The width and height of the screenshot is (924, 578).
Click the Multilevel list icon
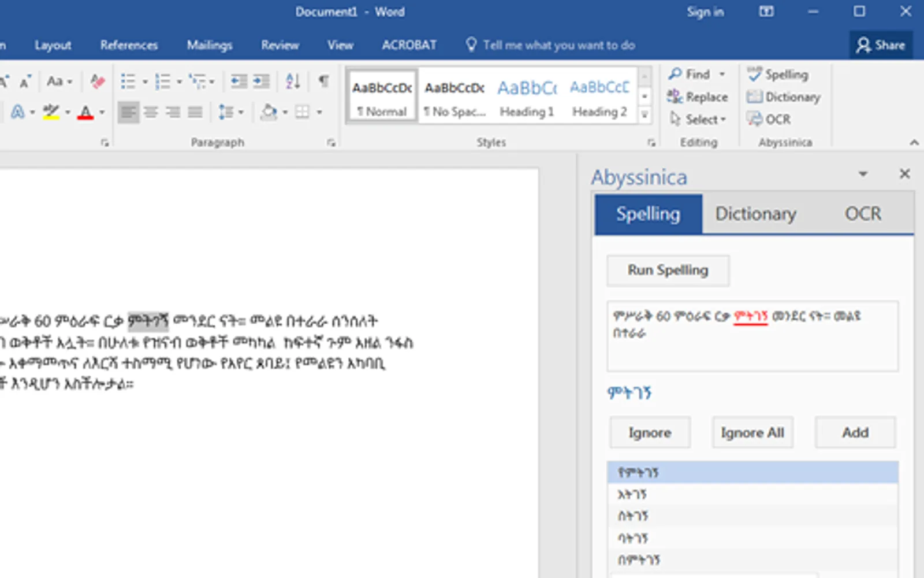tap(197, 81)
